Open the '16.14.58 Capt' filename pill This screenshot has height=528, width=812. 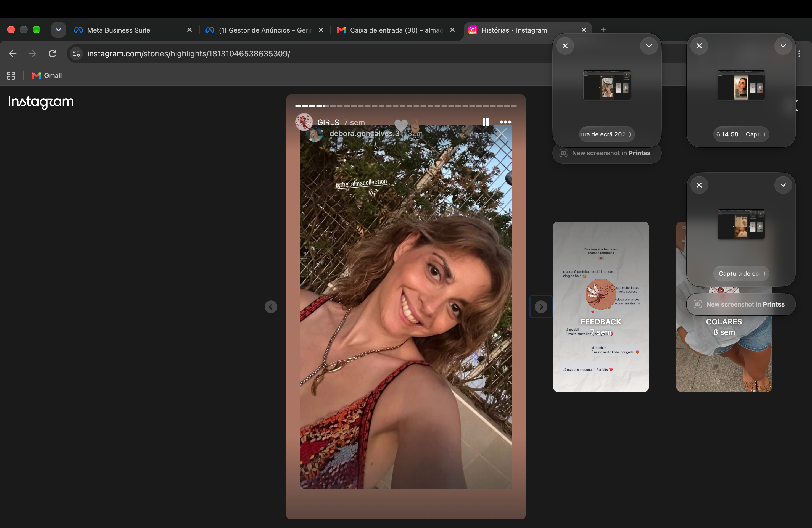(741, 134)
